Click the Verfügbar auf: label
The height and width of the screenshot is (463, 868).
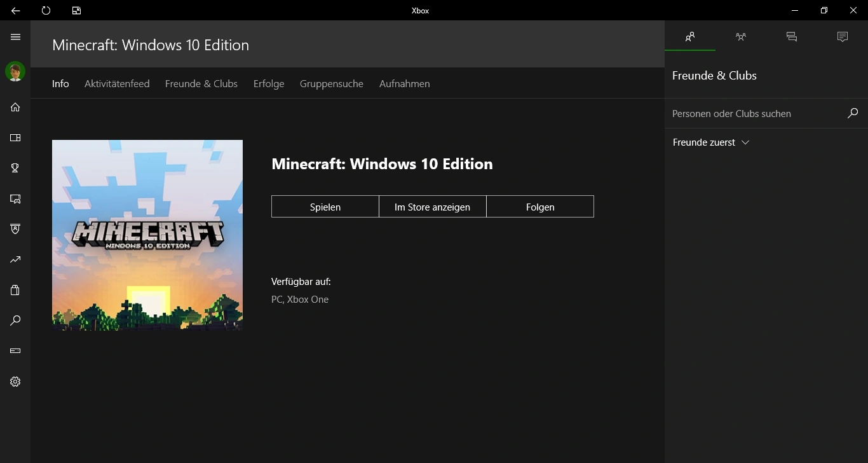301,282
